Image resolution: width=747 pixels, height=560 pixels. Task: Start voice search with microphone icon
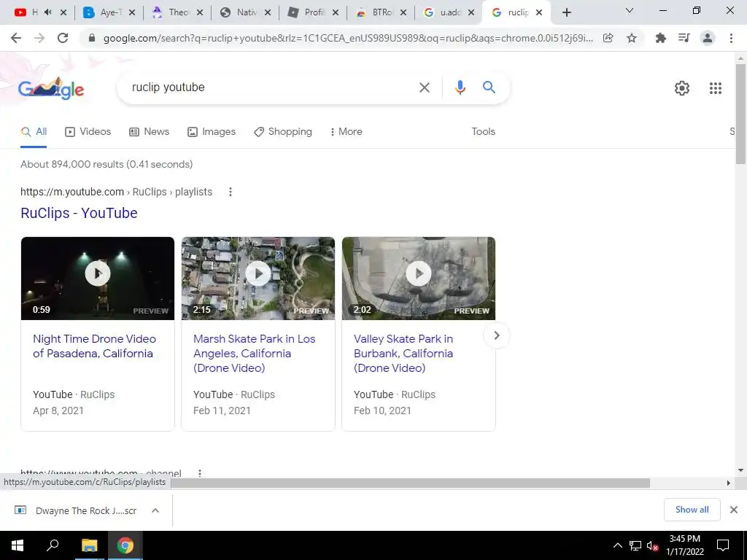460,87
